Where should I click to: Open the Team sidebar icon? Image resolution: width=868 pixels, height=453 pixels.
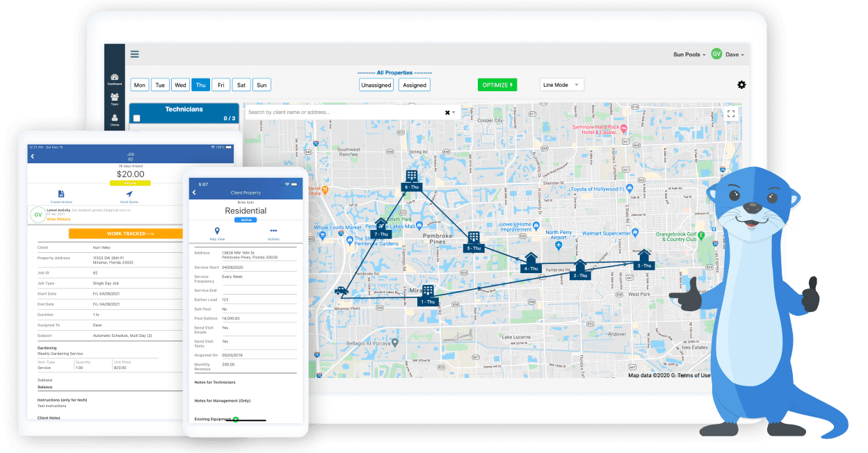[114, 98]
